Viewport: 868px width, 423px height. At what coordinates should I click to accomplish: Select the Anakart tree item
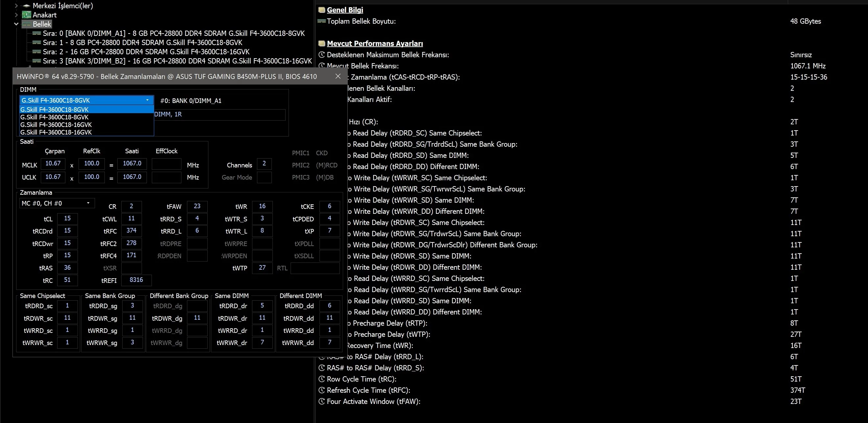point(44,15)
